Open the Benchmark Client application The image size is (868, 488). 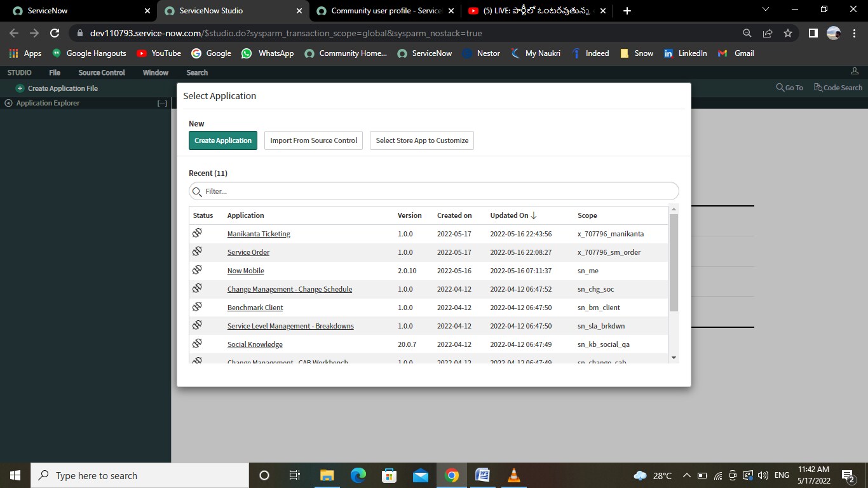point(255,308)
